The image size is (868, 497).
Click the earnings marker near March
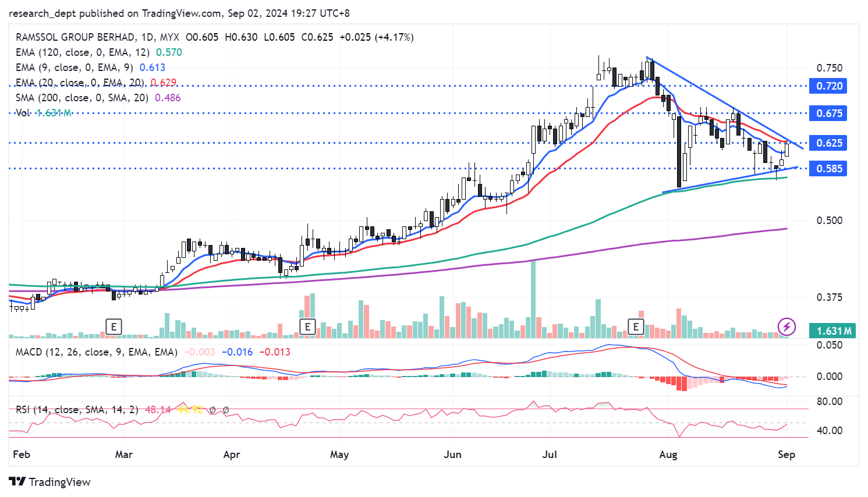[x=114, y=326]
